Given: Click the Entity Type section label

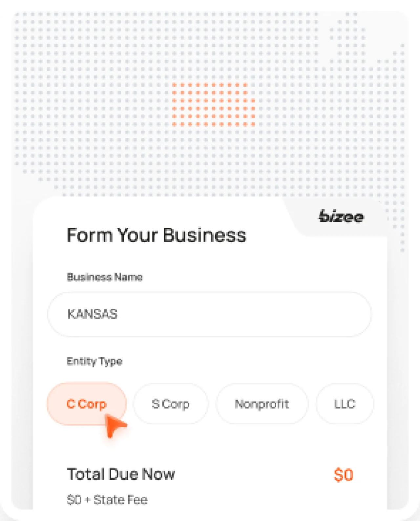Looking at the screenshot, I should pos(94,361).
